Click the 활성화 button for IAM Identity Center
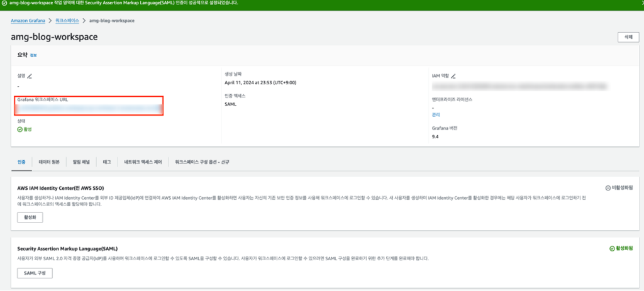Viewport: 644px width, 291px height. coord(30,217)
